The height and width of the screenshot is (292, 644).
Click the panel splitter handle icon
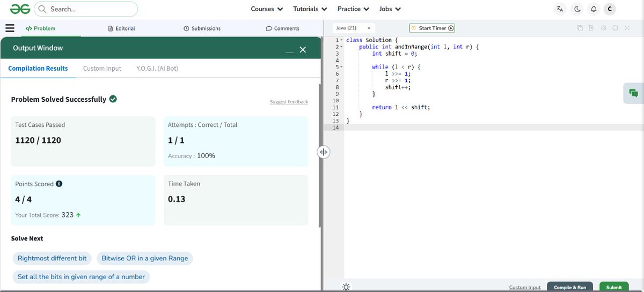tap(323, 152)
